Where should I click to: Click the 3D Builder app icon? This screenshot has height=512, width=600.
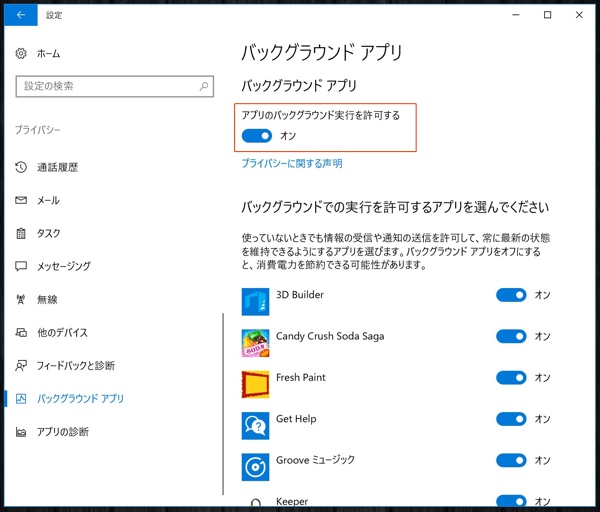255,302
